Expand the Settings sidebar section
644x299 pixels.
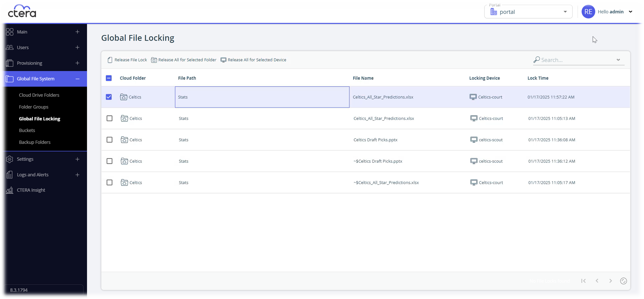click(77, 159)
